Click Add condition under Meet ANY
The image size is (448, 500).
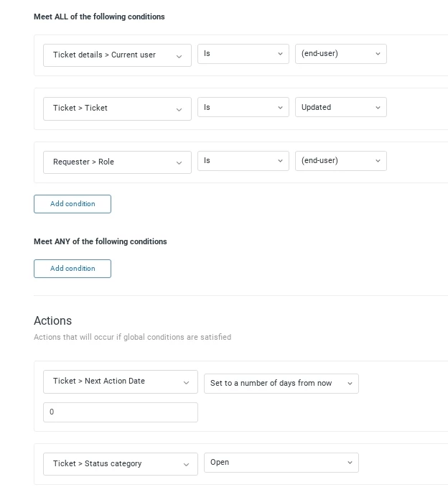[x=73, y=269]
